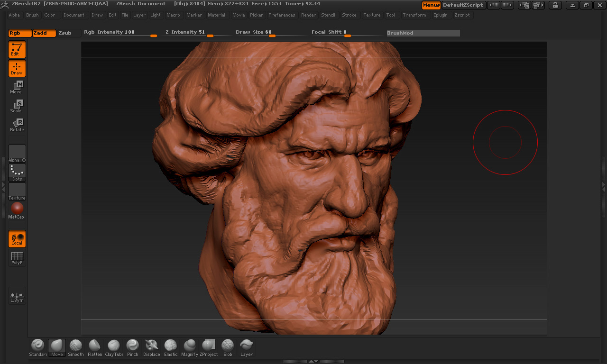Toggle the Zadd sculpt mode
Viewport: 607px width, 364px height.
pyautogui.click(x=44, y=33)
